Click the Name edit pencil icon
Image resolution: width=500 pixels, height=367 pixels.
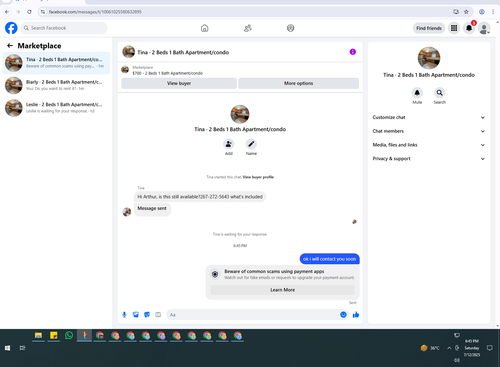point(251,144)
